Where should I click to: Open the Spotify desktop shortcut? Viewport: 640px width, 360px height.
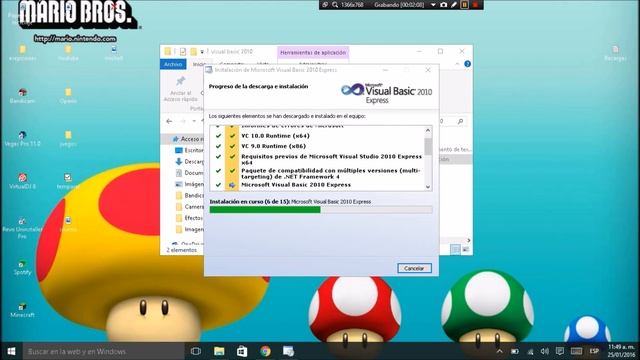[x=22, y=267]
